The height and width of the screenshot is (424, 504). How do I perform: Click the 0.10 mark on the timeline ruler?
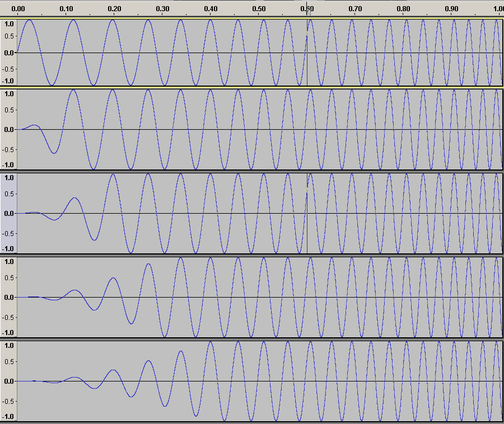click(x=66, y=9)
